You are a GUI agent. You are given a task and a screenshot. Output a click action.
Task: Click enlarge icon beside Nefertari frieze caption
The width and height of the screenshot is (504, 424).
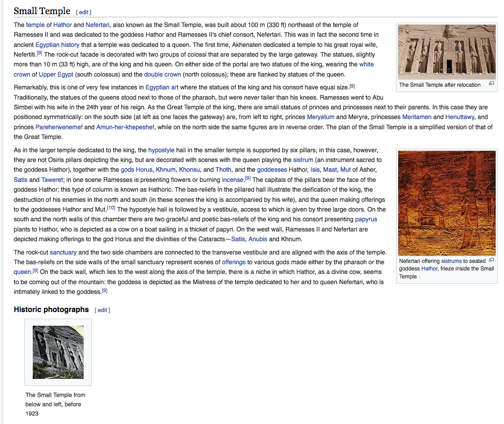click(x=491, y=261)
